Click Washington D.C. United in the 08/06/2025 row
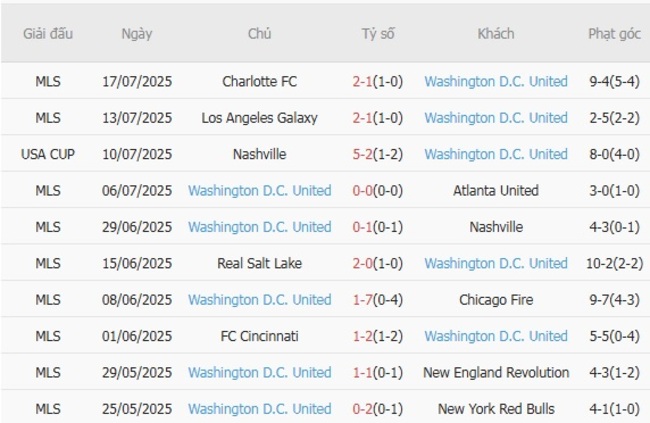 [x=259, y=299]
